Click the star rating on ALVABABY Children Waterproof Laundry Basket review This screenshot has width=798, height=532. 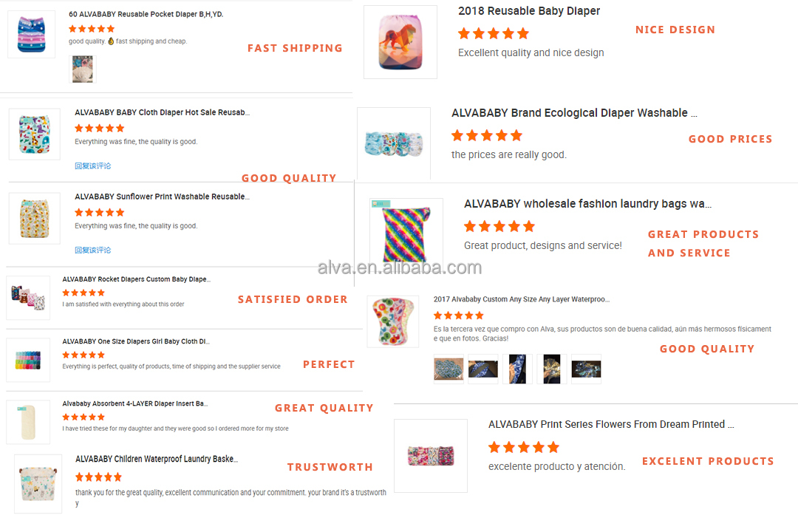pos(99,477)
